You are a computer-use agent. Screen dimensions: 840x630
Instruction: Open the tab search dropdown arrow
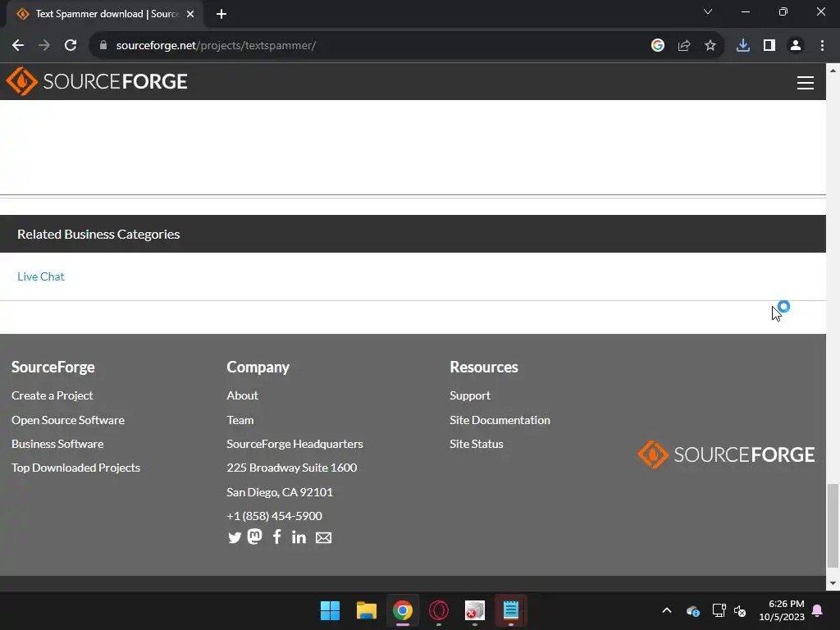pyautogui.click(x=708, y=11)
